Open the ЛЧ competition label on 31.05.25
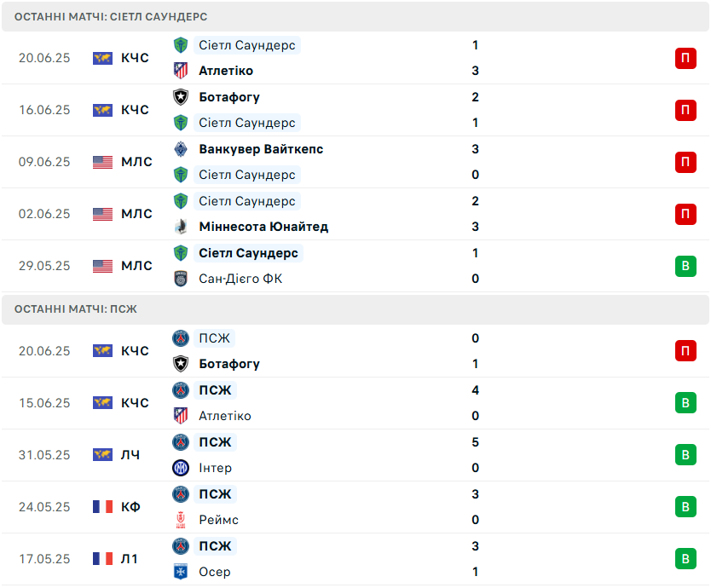711x588 pixels. (130, 455)
